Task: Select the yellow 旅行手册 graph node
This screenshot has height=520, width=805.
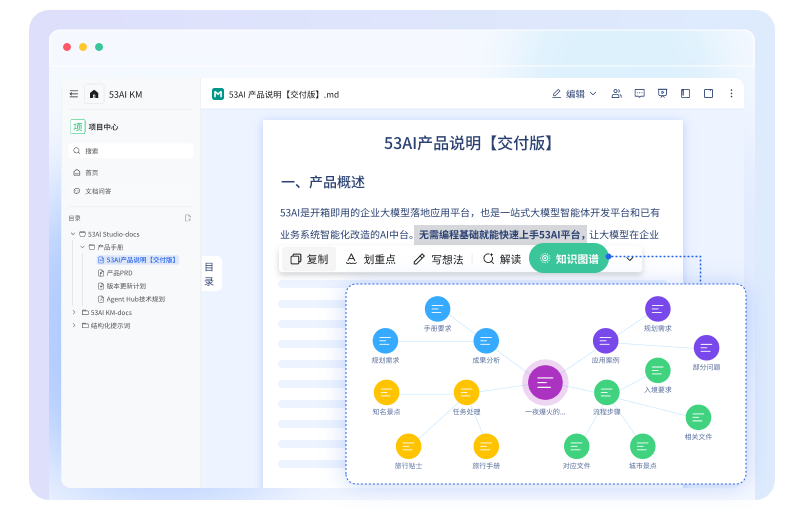Action: (486, 446)
